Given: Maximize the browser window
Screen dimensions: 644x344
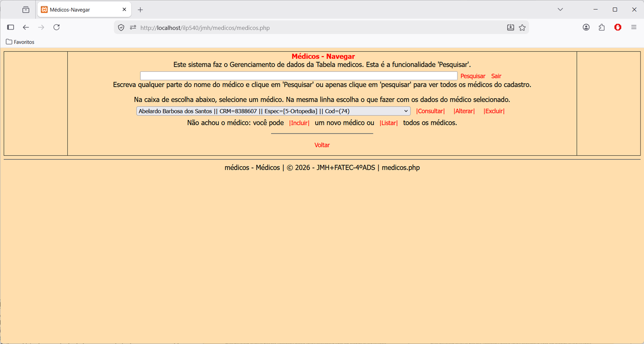Looking at the screenshot, I should pyautogui.click(x=615, y=9).
